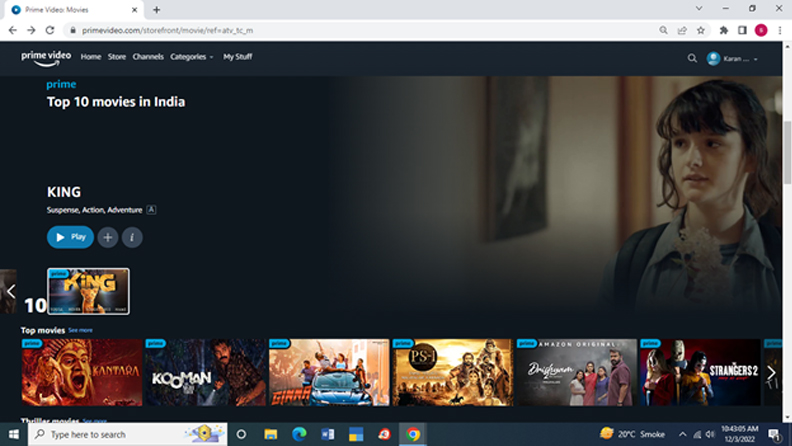Click the zoom magnifier in address bar
Image resolution: width=792 pixels, height=446 pixels.
pos(663,30)
